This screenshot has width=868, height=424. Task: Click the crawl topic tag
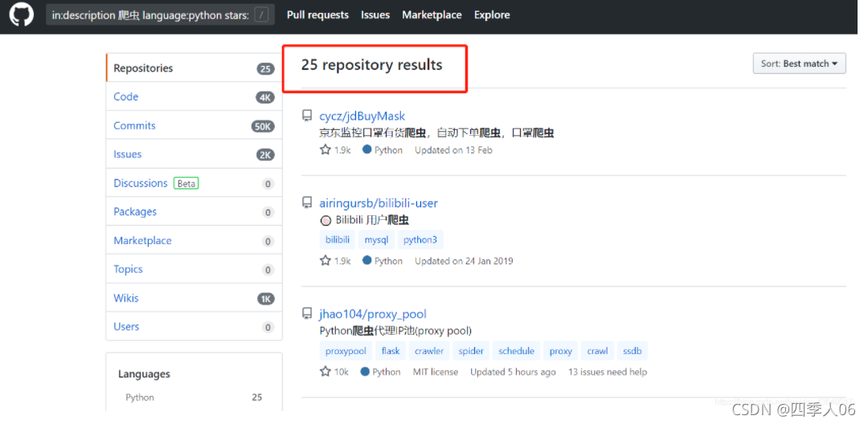tap(598, 351)
